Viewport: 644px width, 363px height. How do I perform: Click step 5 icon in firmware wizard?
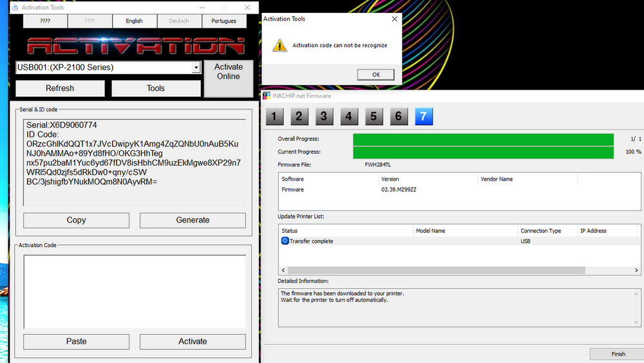point(374,116)
